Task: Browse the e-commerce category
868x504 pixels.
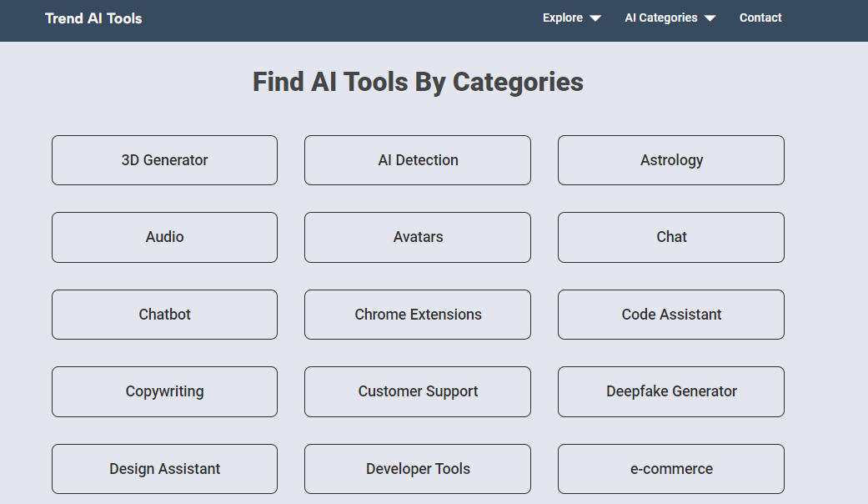Action: (671, 469)
